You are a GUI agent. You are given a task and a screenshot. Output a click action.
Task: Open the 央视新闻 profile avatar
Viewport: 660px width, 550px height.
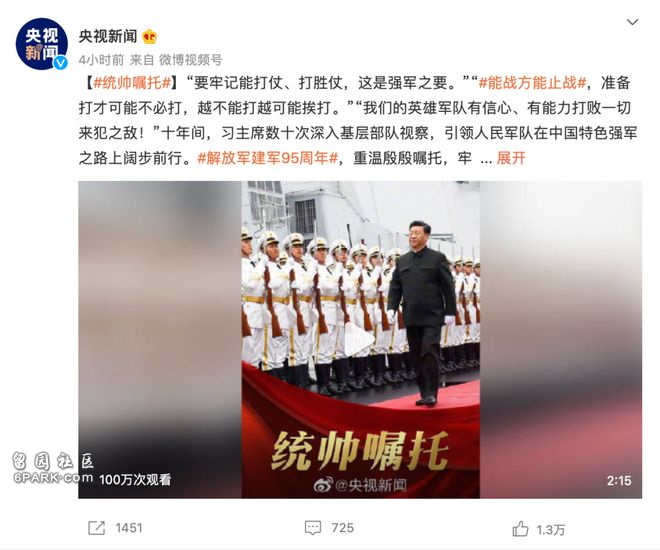pyautogui.click(x=42, y=44)
